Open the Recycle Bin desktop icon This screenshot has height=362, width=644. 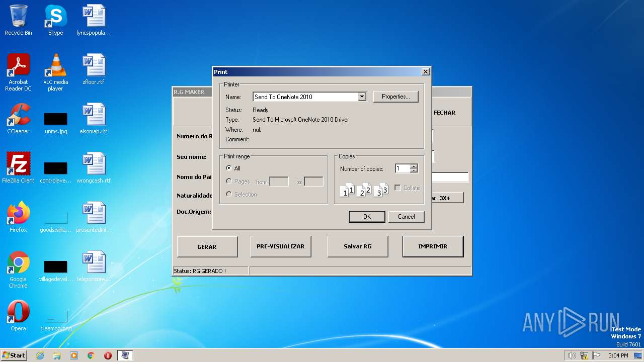point(18,20)
